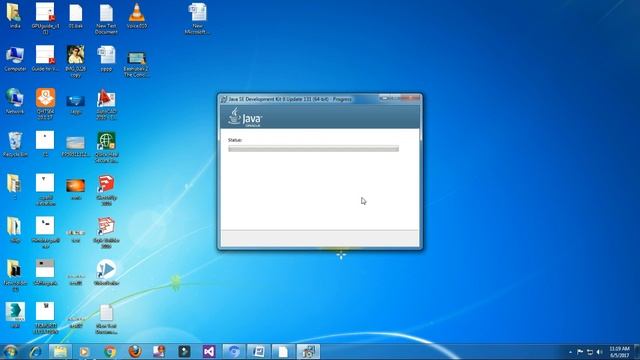This screenshot has width=640, height=360.
Task: Open the Network desktop icon
Action: pyautogui.click(x=15, y=100)
